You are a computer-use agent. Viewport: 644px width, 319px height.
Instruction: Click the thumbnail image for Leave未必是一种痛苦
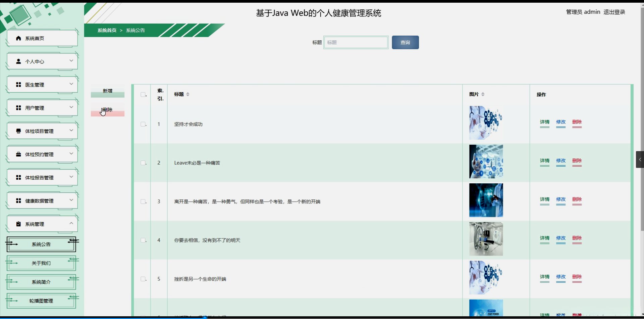486,162
